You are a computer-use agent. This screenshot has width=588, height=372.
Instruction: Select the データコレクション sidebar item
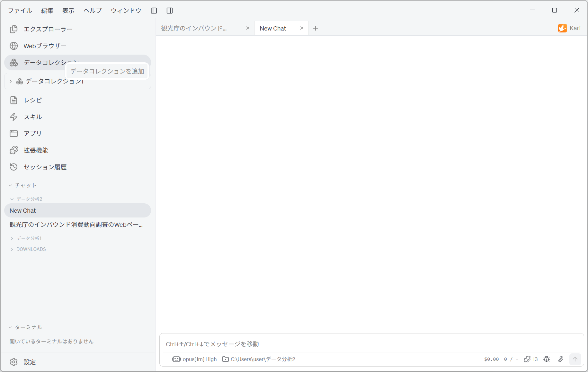point(77,63)
